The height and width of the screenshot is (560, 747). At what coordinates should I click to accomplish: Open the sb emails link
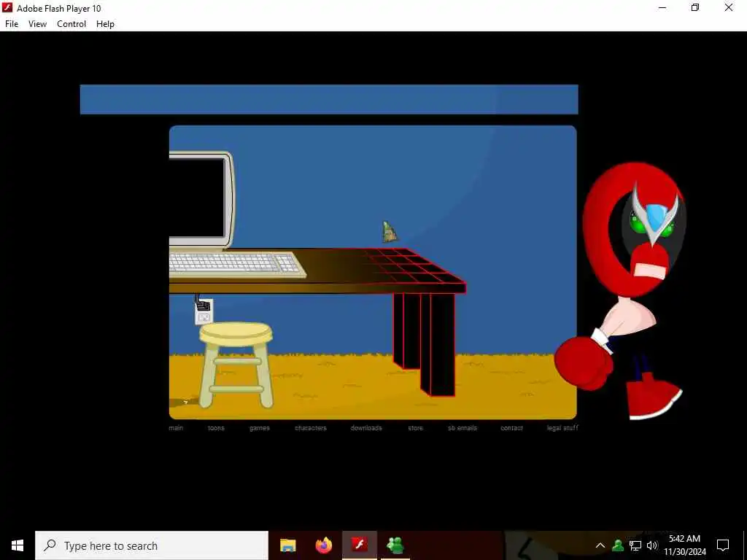(x=462, y=427)
